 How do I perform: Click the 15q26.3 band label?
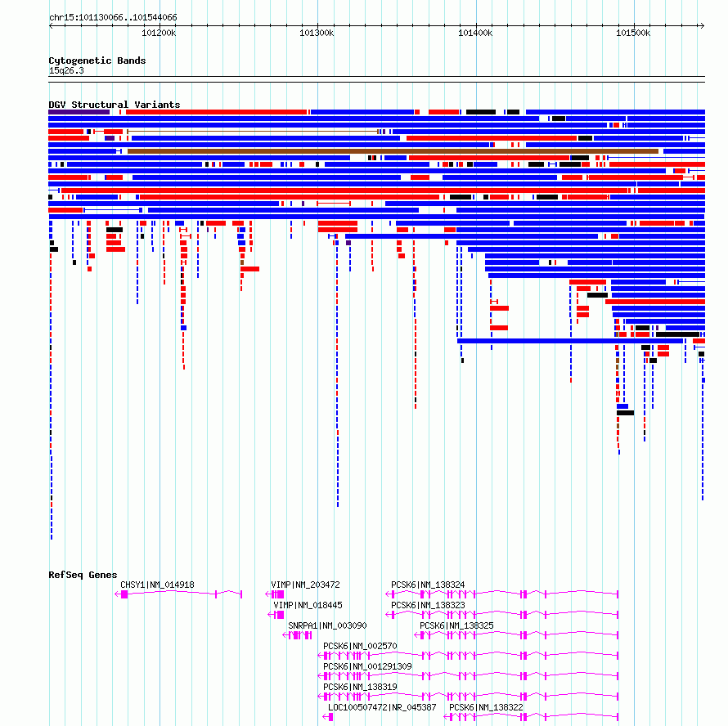(66, 70)
